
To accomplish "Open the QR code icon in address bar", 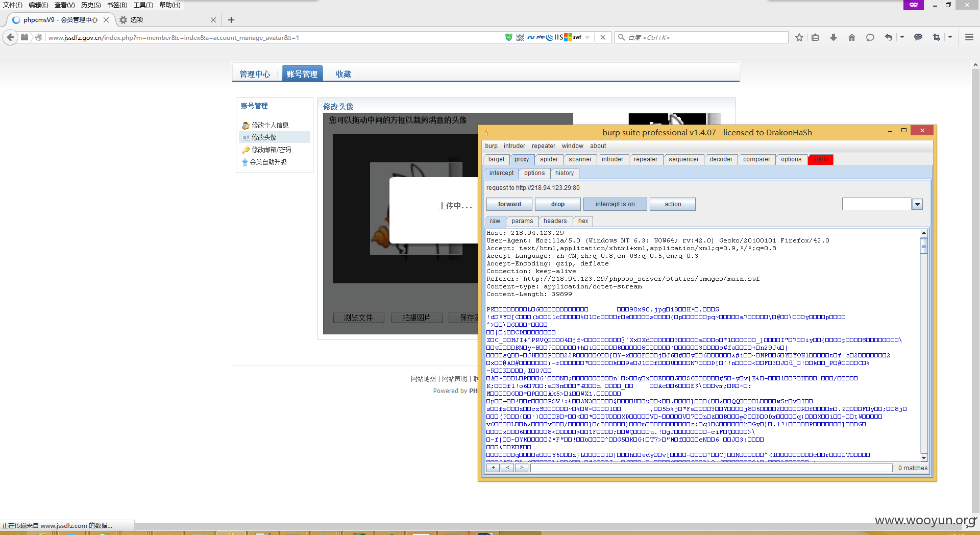I will (x=520, y=37).
